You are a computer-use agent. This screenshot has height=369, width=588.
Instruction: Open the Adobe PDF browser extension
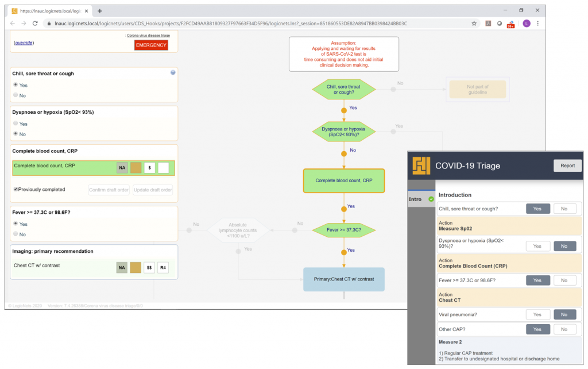pyautogui.click(x=488, y=24)
